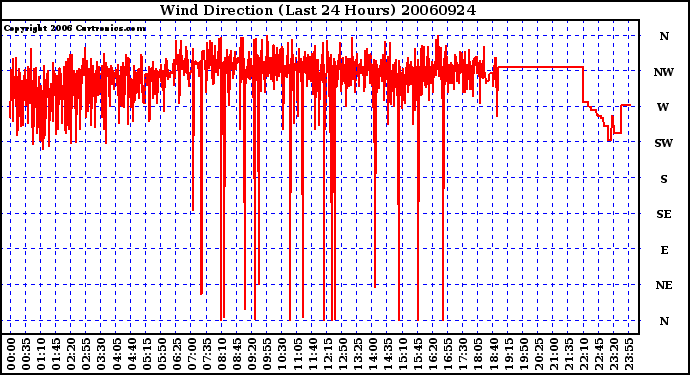
Task: Click the 21:00 time axis label
Action: click(554, 354)
